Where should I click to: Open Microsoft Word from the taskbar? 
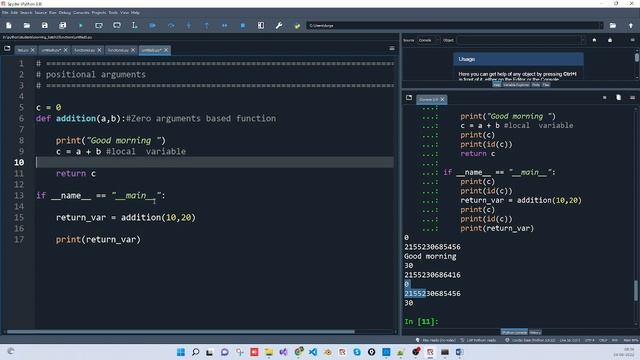pos(459,352)
